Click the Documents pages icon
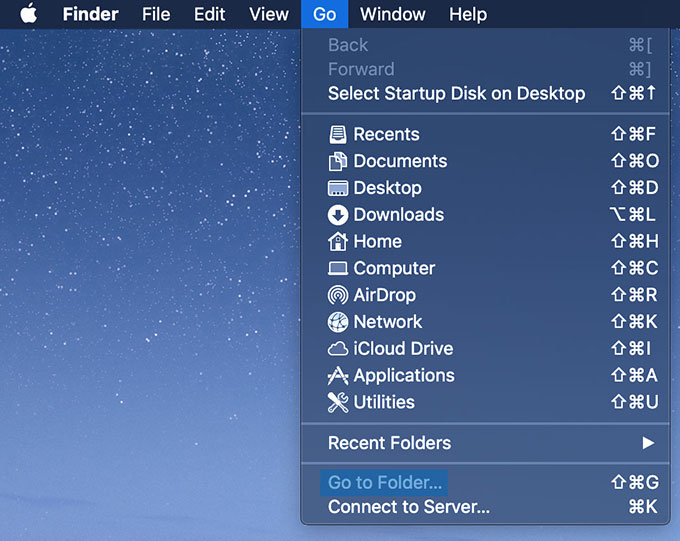The image size is (680, 541). coord(337,161)
